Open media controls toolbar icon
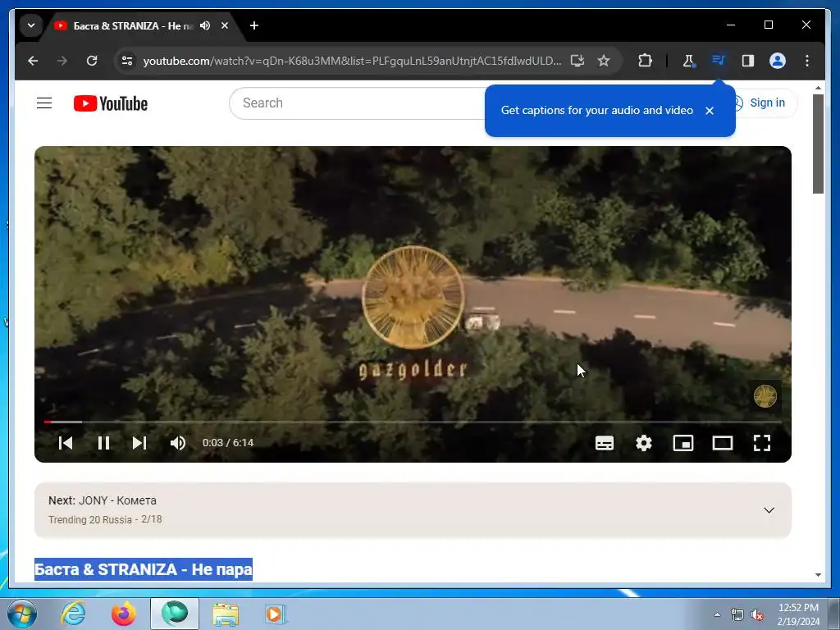 [719, 60]
